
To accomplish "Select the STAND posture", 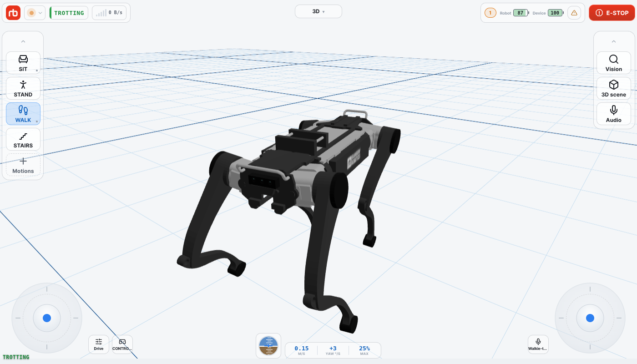I will [x=23, y=88].
